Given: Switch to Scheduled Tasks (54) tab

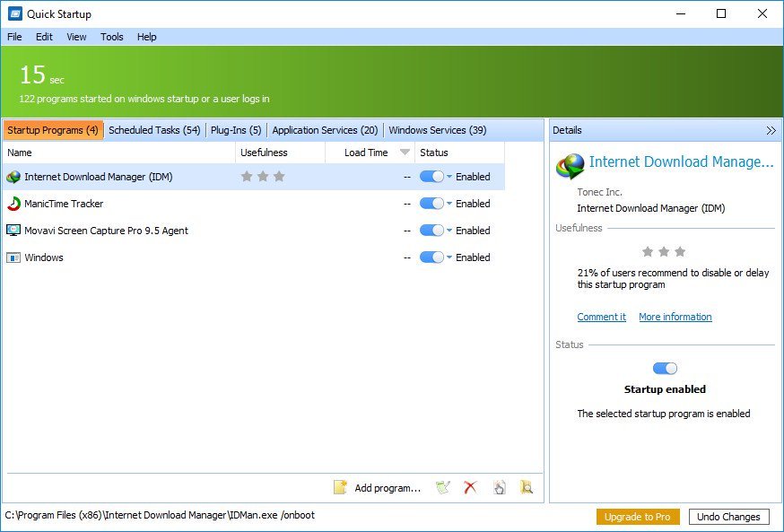Looking at the screenshot, I should [154, 130].
